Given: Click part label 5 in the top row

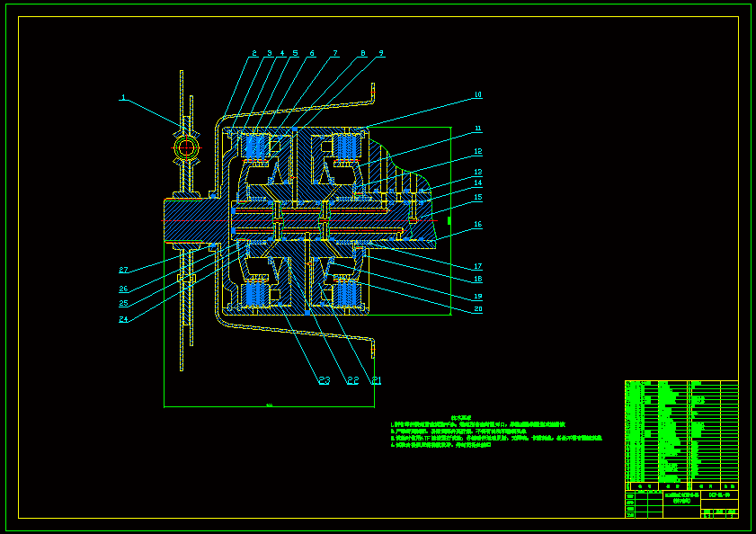Looking at the screenshot, I should click(x=295, y=53).
